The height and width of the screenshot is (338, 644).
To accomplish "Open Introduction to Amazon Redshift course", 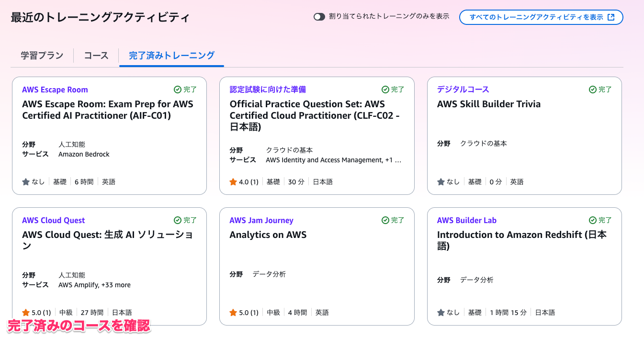I will [522, 240].
